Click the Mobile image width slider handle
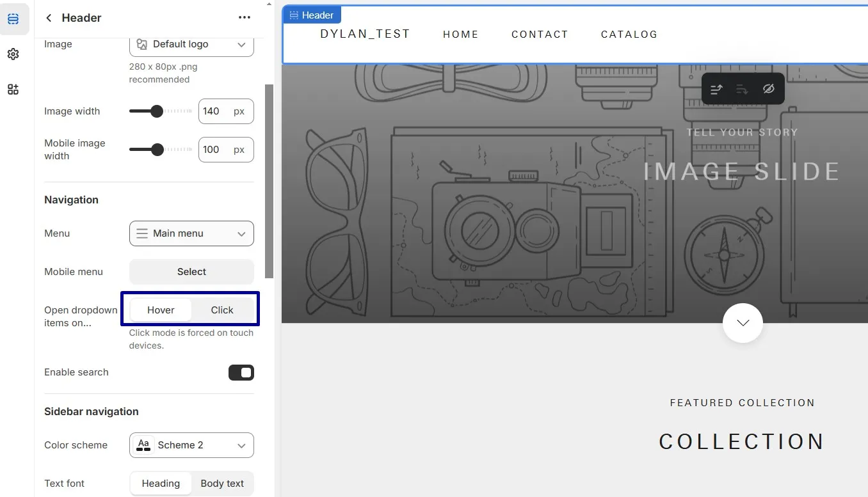 coord(157,150)
